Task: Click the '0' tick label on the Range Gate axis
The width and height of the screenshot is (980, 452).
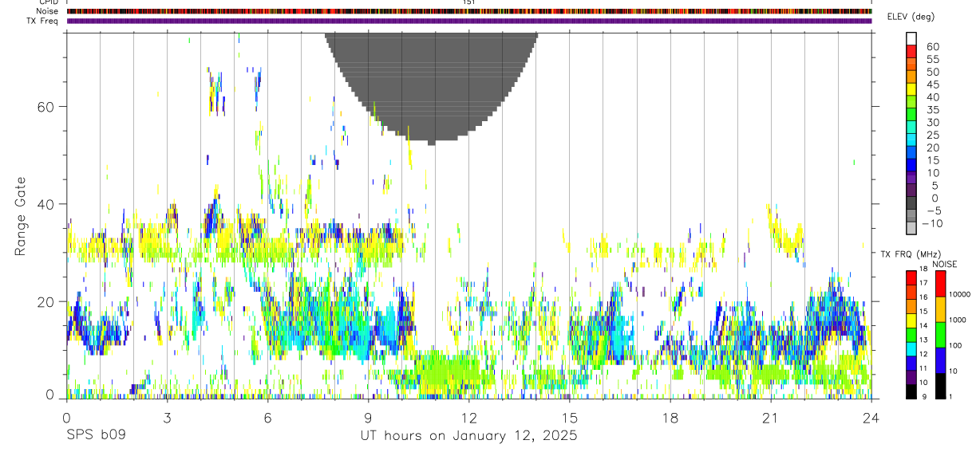Action: pos(50,395)
